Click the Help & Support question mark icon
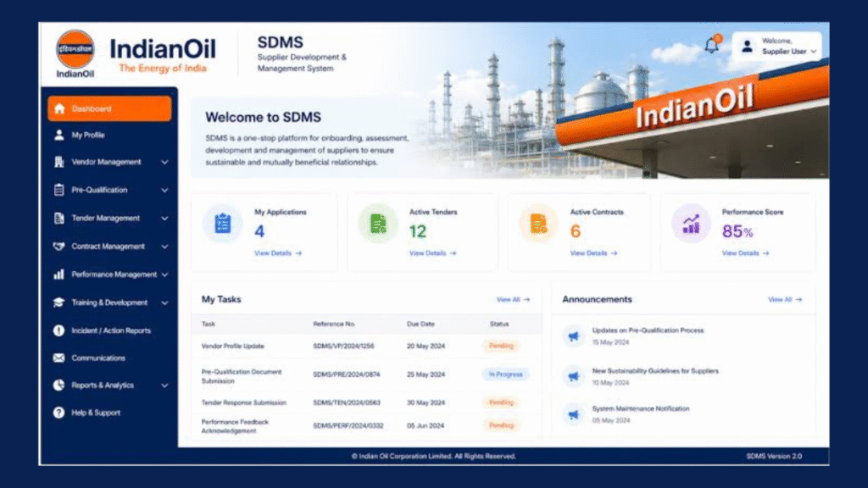 (x=58, y=413)
